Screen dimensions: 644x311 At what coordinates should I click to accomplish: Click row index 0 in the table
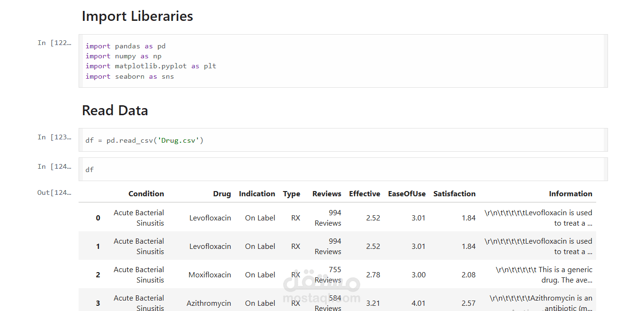[98, 218]
